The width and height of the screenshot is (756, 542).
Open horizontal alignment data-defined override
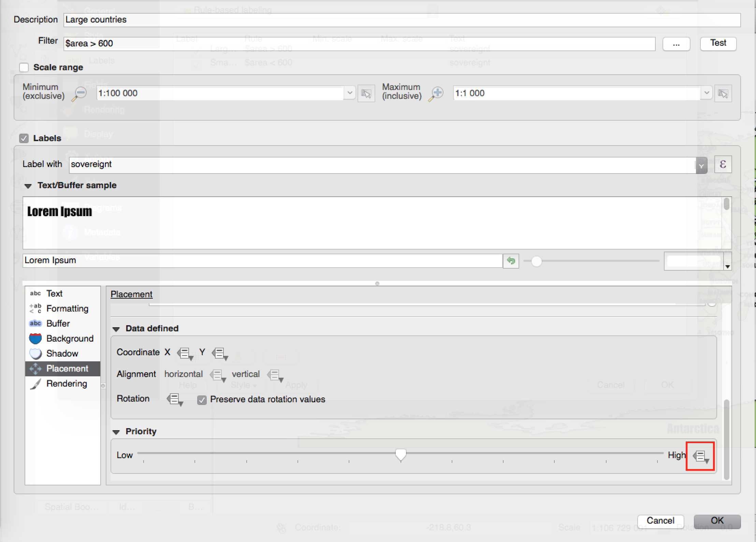(218, 375)
